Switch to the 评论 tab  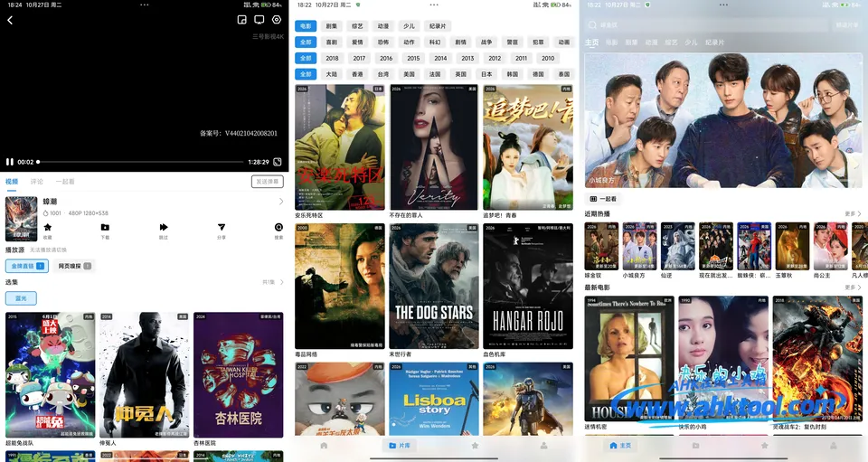36,182
